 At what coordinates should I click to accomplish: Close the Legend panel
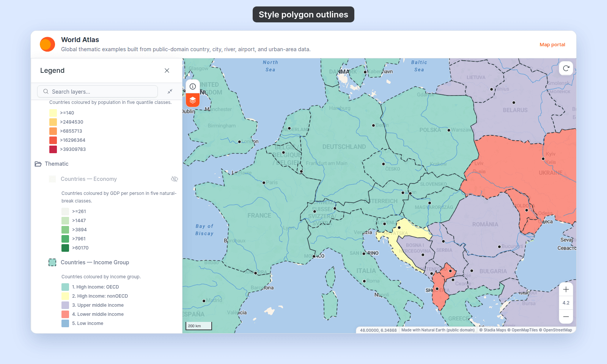click(167, 71)
